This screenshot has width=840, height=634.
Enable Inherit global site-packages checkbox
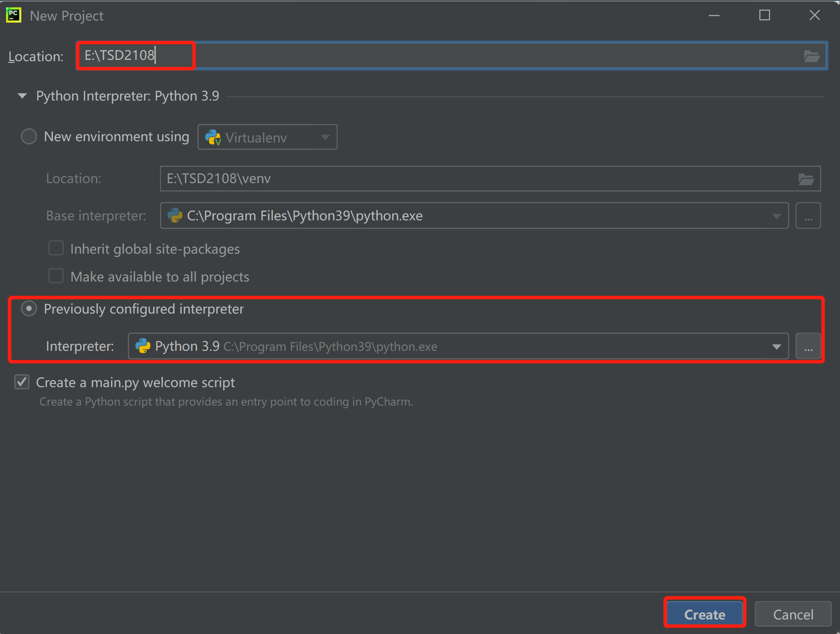coord(56,249)
